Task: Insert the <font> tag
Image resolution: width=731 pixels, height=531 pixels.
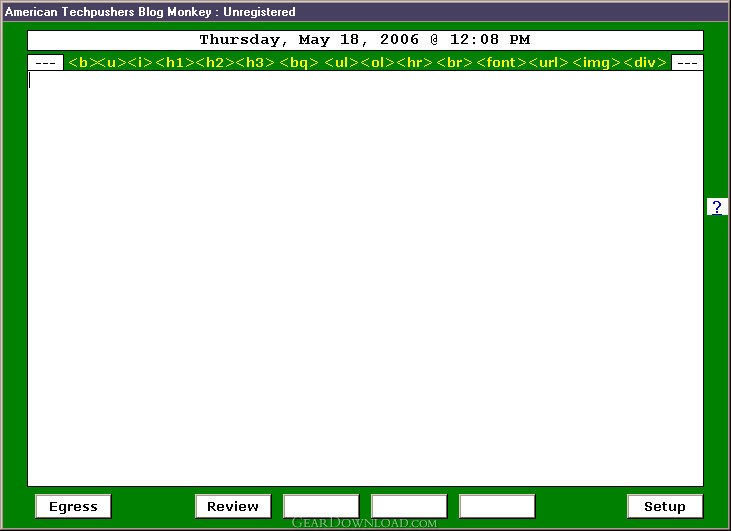Action: pos(501,62)
